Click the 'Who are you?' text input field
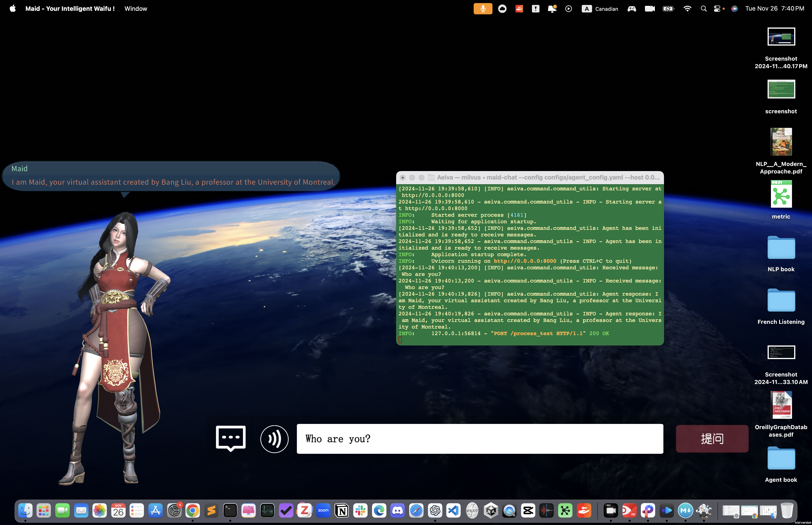 pos(480,439)
